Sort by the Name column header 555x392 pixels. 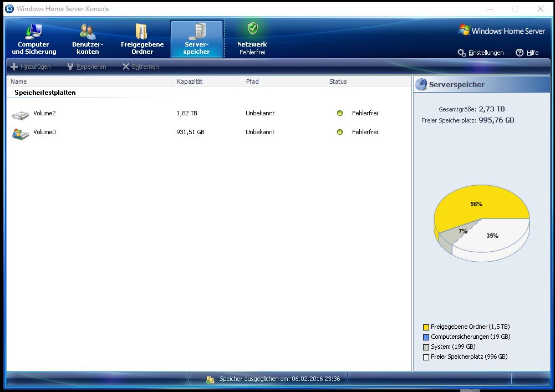[x=90, y=82]
